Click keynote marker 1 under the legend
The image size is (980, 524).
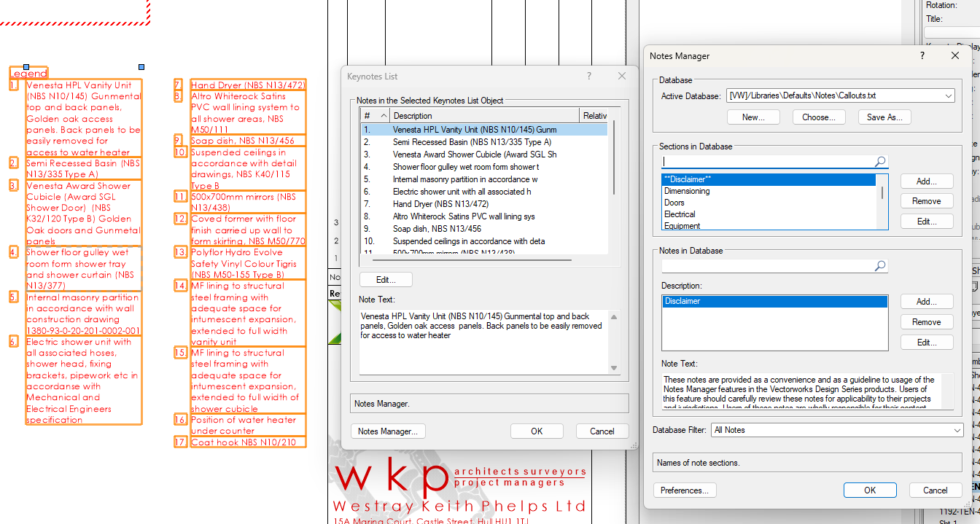[13, 85]
